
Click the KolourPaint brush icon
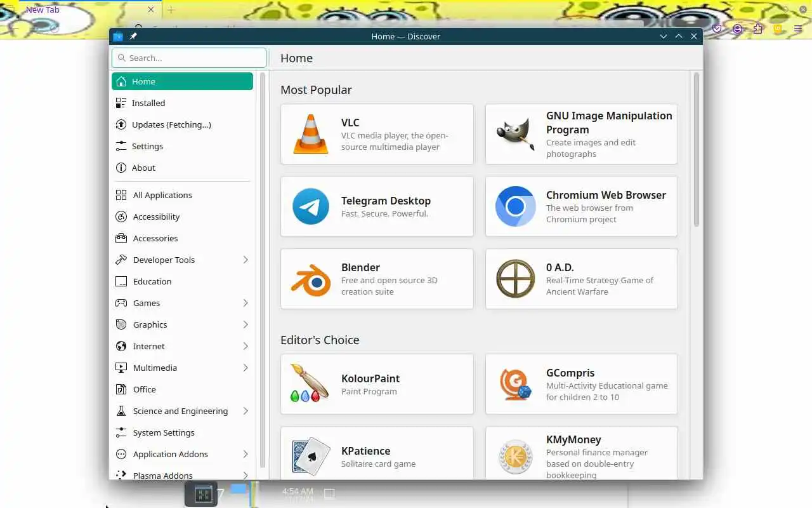310,383
